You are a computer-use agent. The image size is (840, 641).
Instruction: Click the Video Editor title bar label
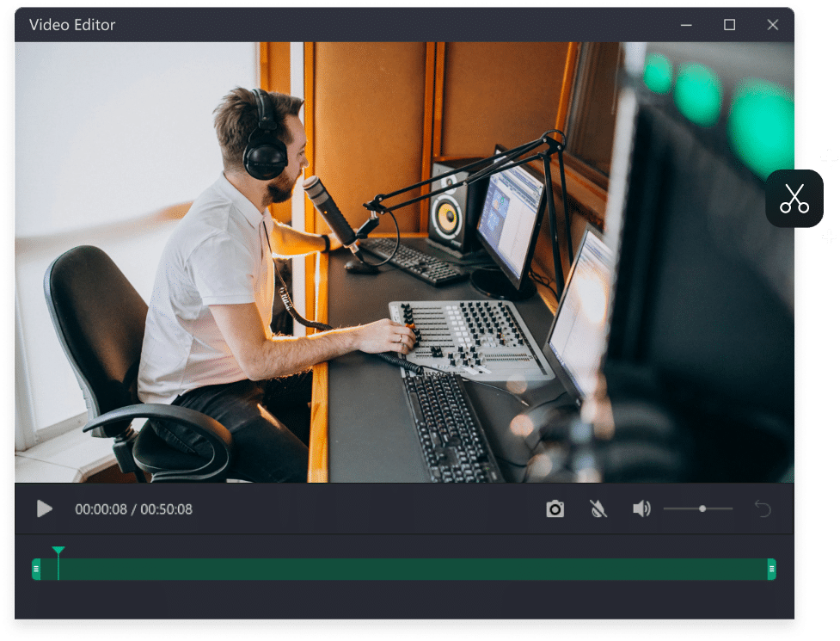coord(71,25)
